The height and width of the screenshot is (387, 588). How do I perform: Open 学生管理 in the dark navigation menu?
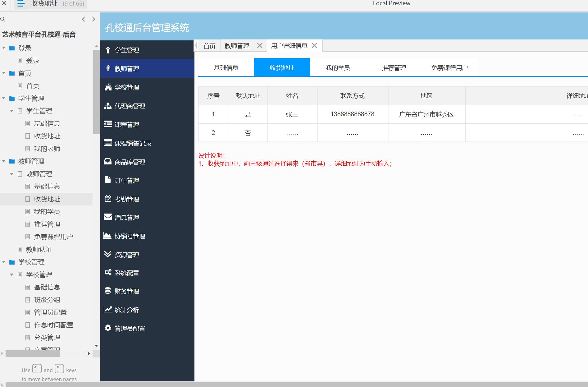pos(147,50)
